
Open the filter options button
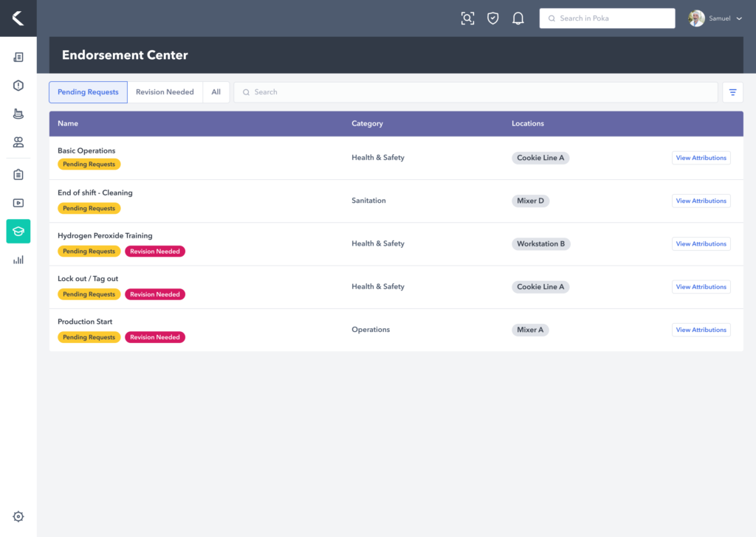732,92
